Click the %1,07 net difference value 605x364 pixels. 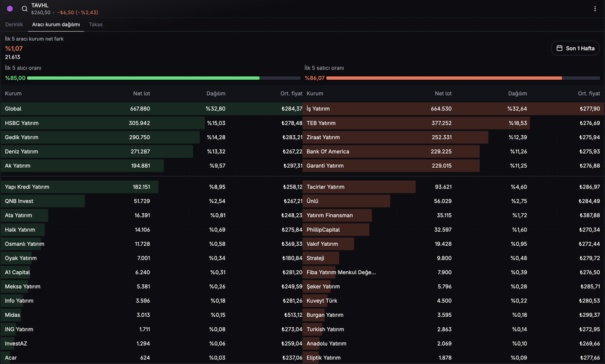pyautogui.click(x=14, y=48)
